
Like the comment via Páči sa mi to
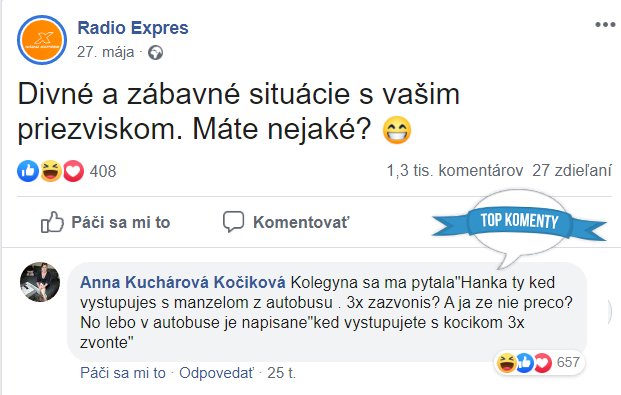[x=123, y=373]
